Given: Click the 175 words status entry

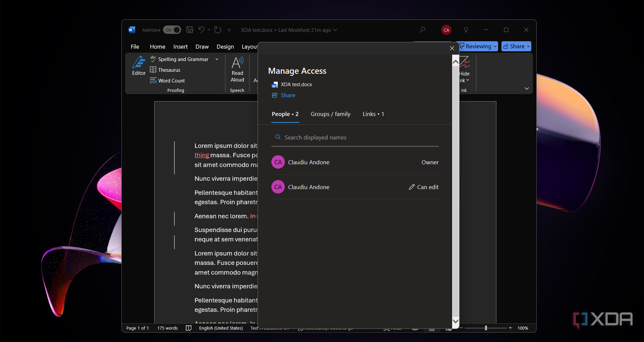Looking at the screenshot, I should [167, 328].
